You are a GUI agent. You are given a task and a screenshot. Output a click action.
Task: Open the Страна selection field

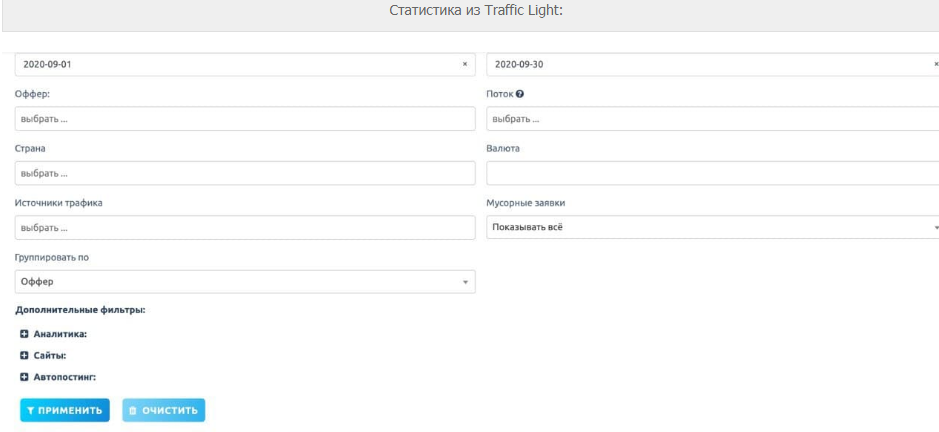[x=245, y=173]
